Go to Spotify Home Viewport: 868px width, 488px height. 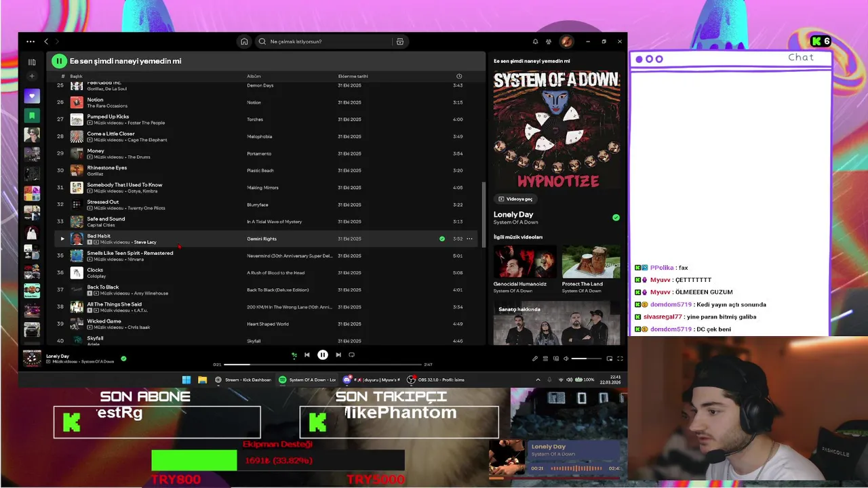point(244,41)
